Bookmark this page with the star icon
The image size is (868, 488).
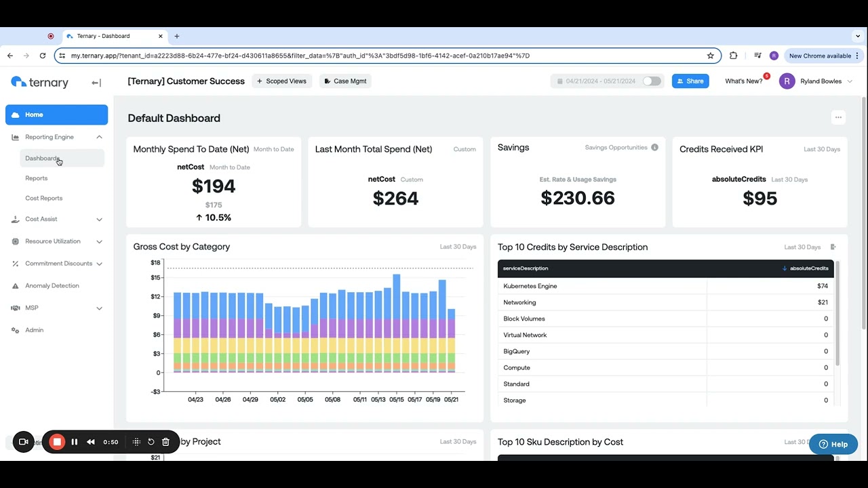(x=711, y=56)
